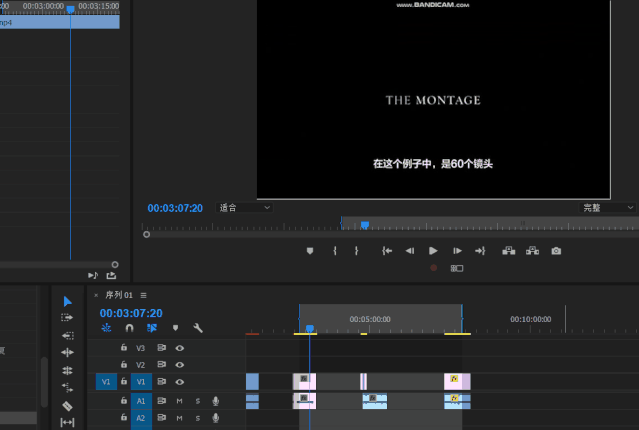Hide track V2 with eye icon
The width and height of the screenshot is (639, 430).
click(179, 365)
